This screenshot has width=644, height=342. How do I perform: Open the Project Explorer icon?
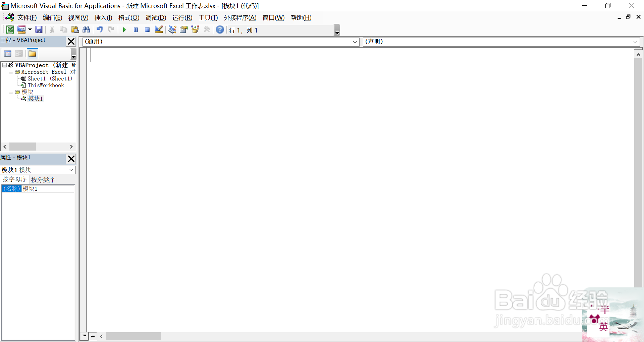click(172, 30)
